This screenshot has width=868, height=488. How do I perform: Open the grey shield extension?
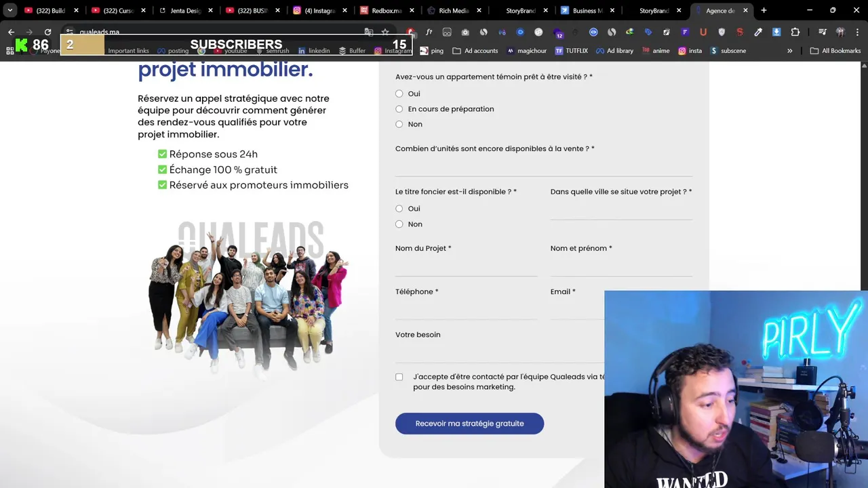[x=722, y=32]
